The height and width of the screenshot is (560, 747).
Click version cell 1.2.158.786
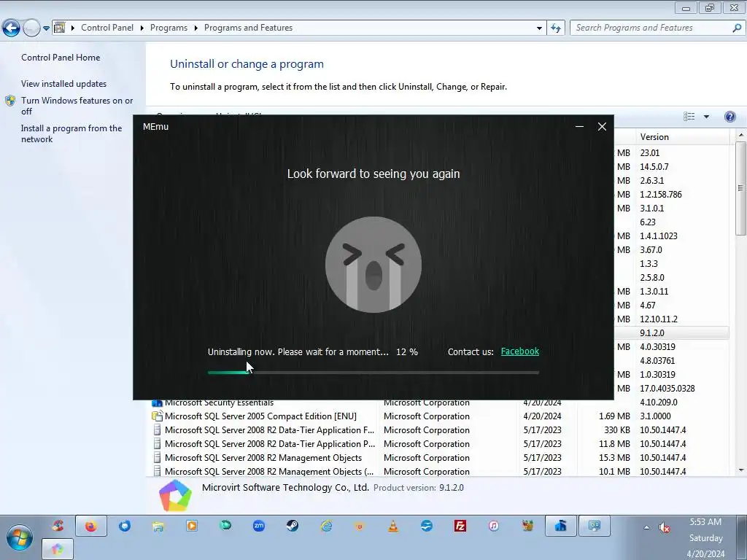(x=661, y=194)
